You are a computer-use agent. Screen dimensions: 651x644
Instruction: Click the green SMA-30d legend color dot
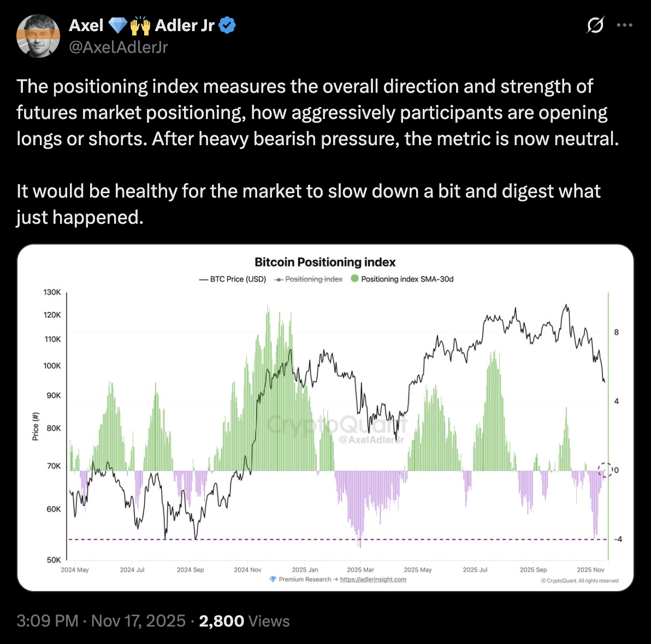(x=355, y=279)
